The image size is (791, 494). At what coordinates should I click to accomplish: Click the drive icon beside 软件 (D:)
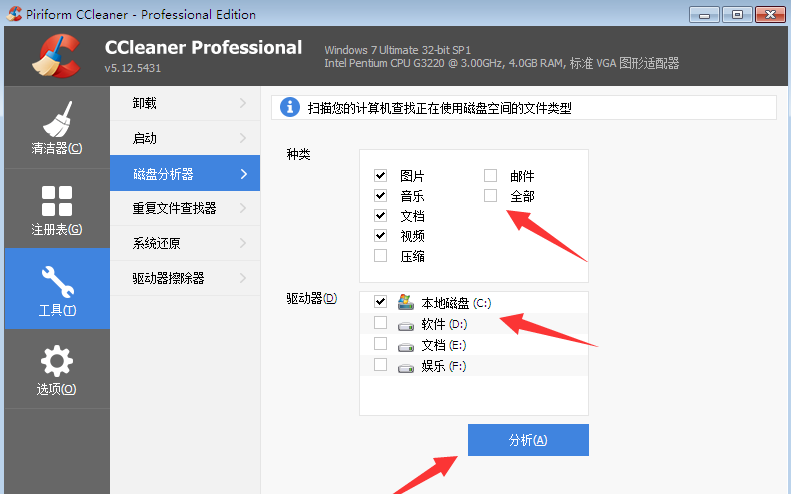coord(406,326)
